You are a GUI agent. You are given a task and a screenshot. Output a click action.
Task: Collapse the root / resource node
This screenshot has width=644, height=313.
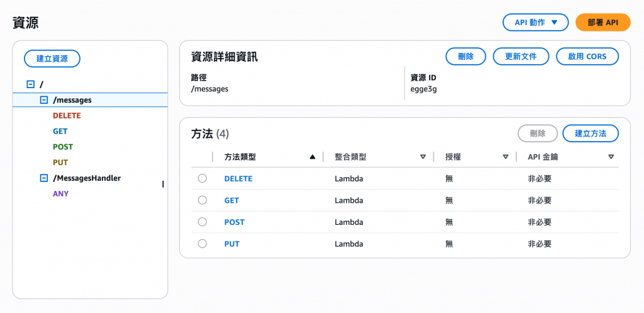point(30,84)
